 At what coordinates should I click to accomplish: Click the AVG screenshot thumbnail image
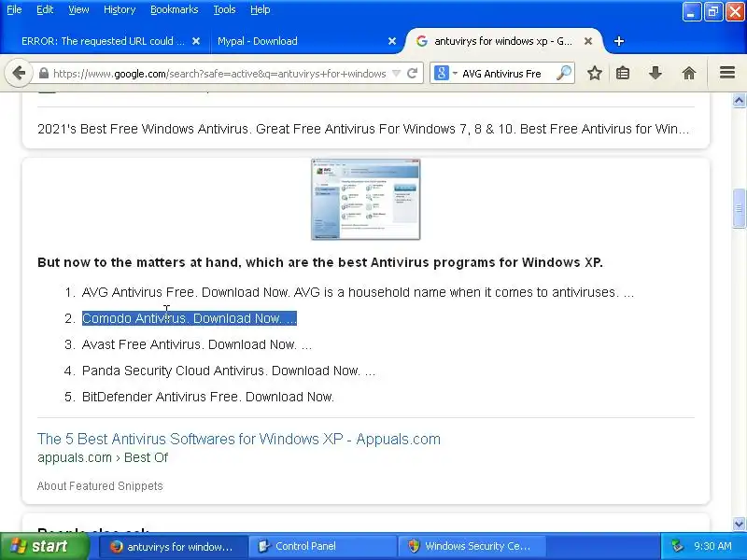coord(365,199)
